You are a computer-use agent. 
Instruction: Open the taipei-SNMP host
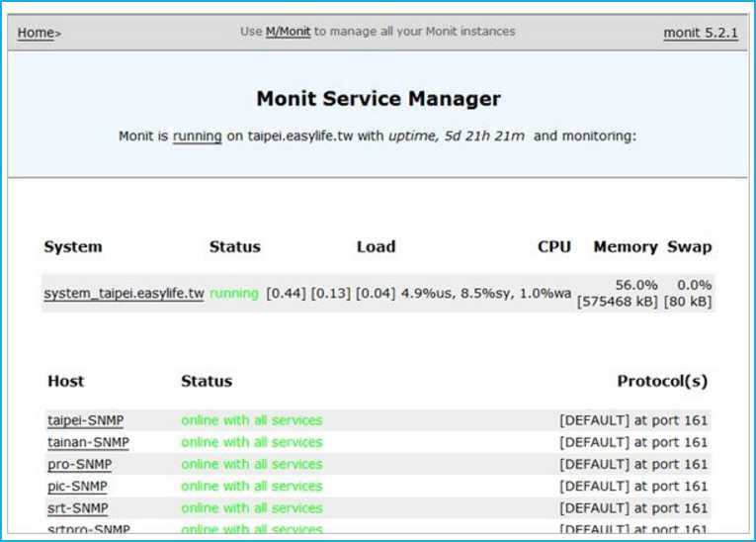point(85,420)
